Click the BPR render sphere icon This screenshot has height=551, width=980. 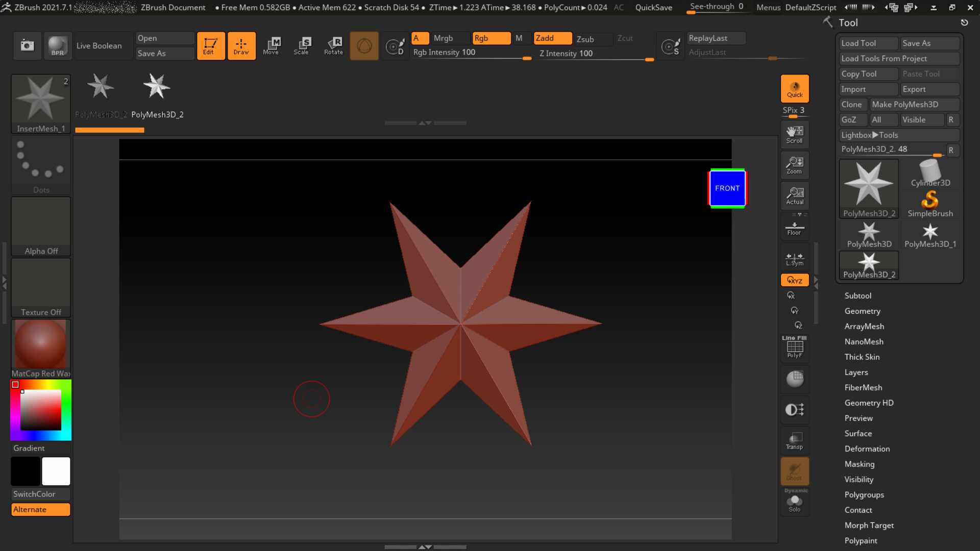click(57, 45)
